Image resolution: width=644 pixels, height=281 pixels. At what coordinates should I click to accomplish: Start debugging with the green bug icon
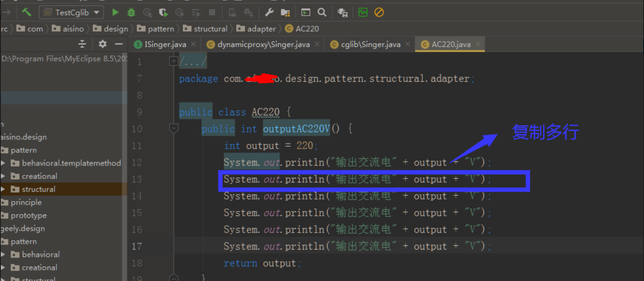(x=131, y=12)
